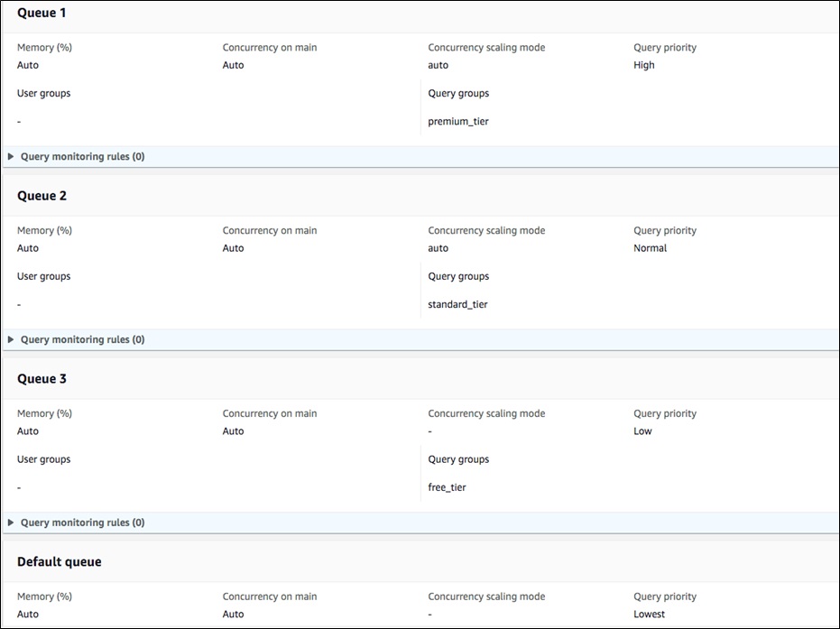Click Queue 1's Concurrency on main Auto value
The height and width of the screenshot is (629, 840).
233,65
